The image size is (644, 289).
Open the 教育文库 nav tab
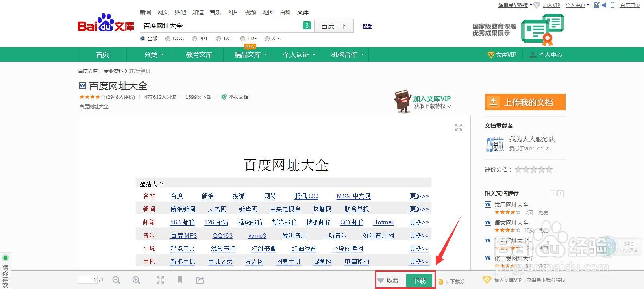point(199,54)
